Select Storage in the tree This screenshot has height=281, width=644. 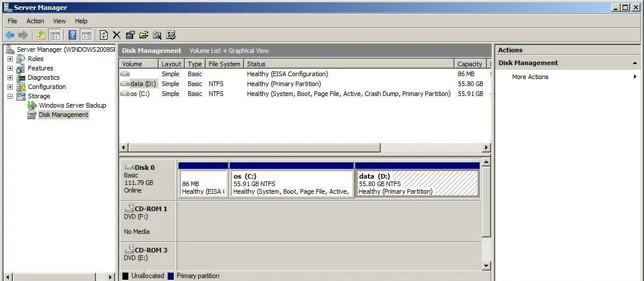pos(38,96)
